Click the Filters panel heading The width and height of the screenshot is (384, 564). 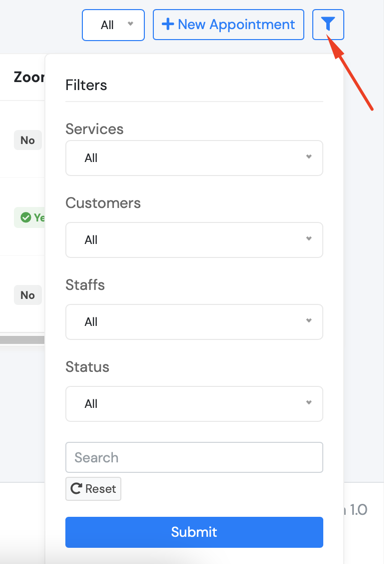coord(86,85)
